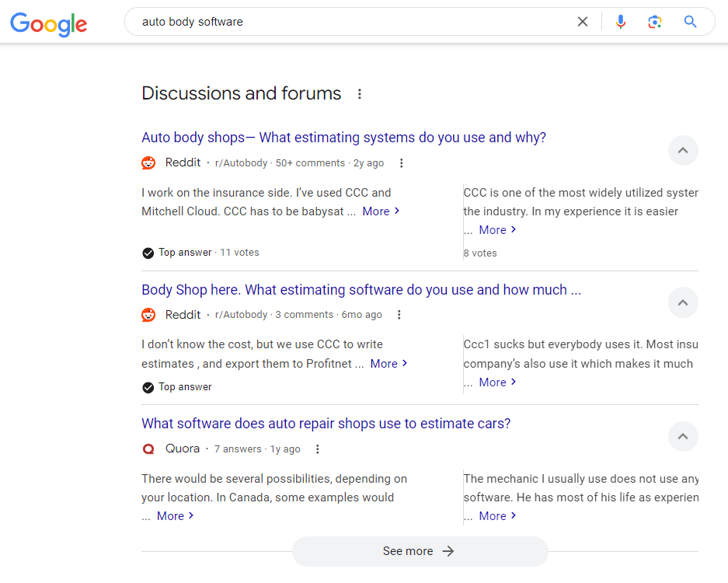Viewport: 728px width, 583px height.
Task: Click the 'Top answer · 11 votes' label
Action: pos(209,253)
